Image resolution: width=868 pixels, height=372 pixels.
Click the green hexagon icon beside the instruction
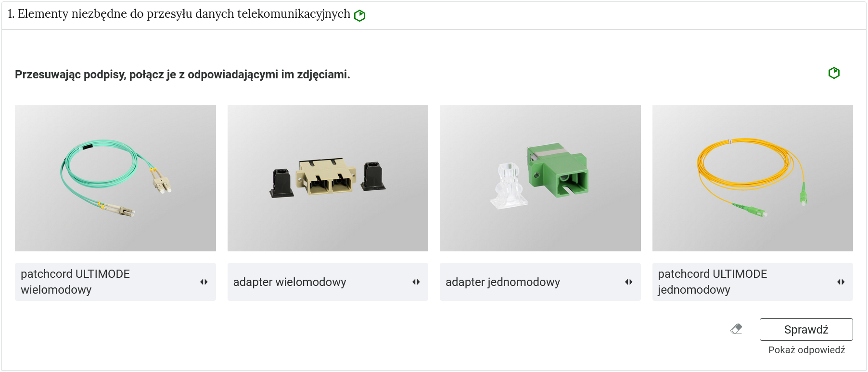[x=834, y=73]
